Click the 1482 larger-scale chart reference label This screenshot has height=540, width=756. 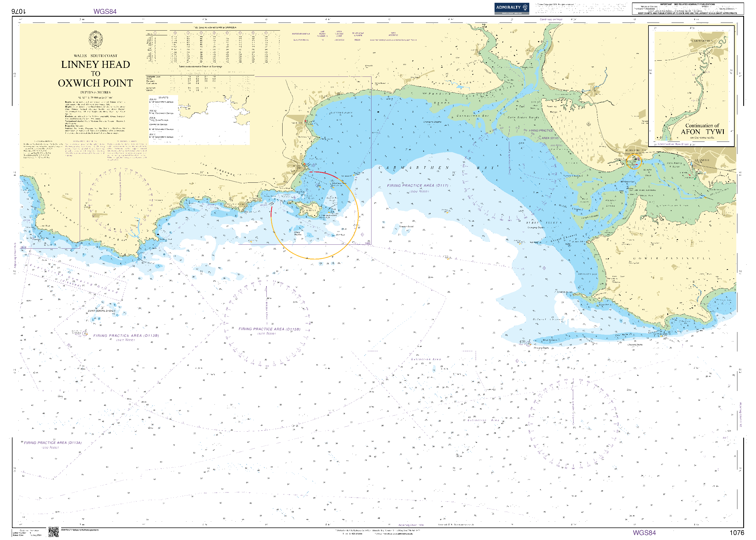pos(367,243)
